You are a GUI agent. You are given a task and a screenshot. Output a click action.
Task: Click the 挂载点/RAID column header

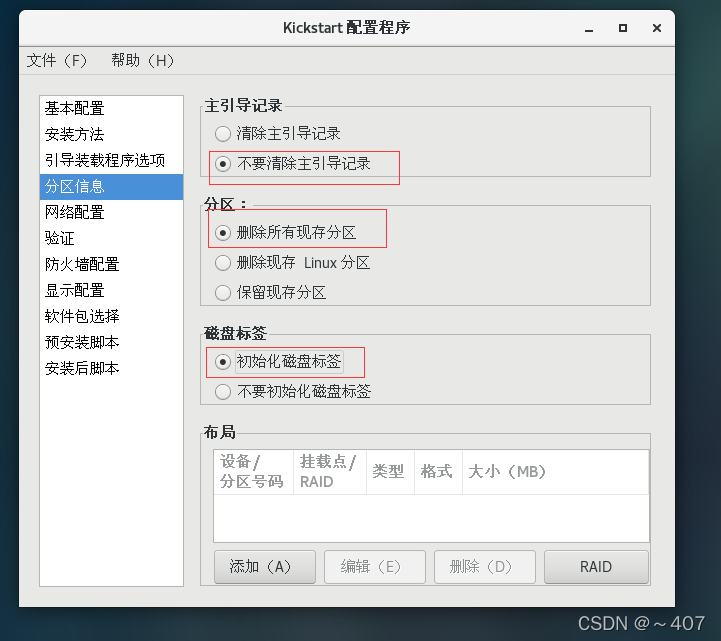(x=330, y=472)
